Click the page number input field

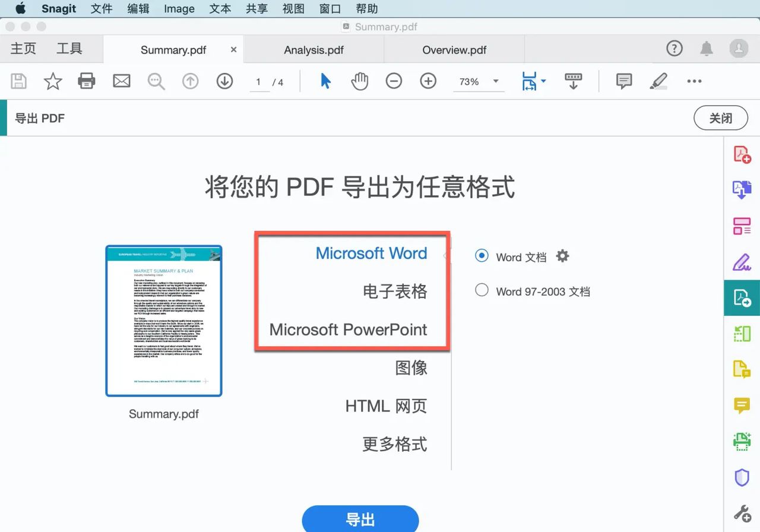[258, 82]
